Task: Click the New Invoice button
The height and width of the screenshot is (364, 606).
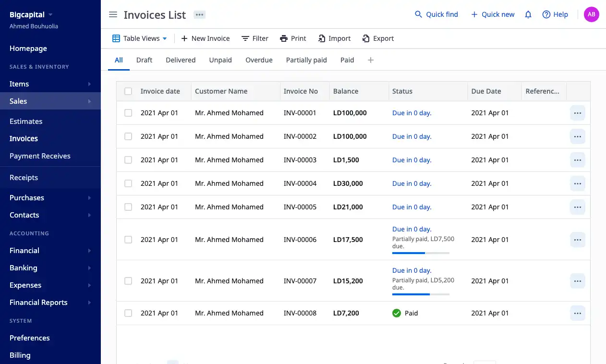Action: click(205, 38)
